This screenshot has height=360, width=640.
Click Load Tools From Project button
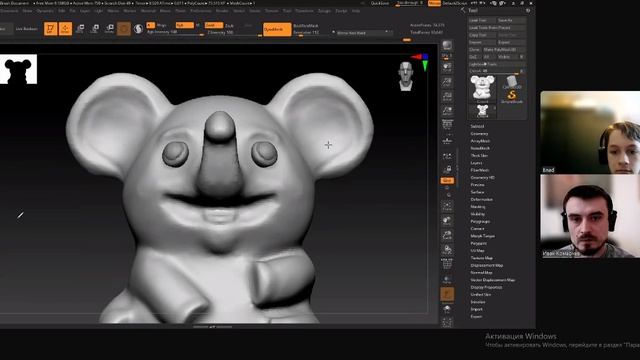click(x=497, y=28)
